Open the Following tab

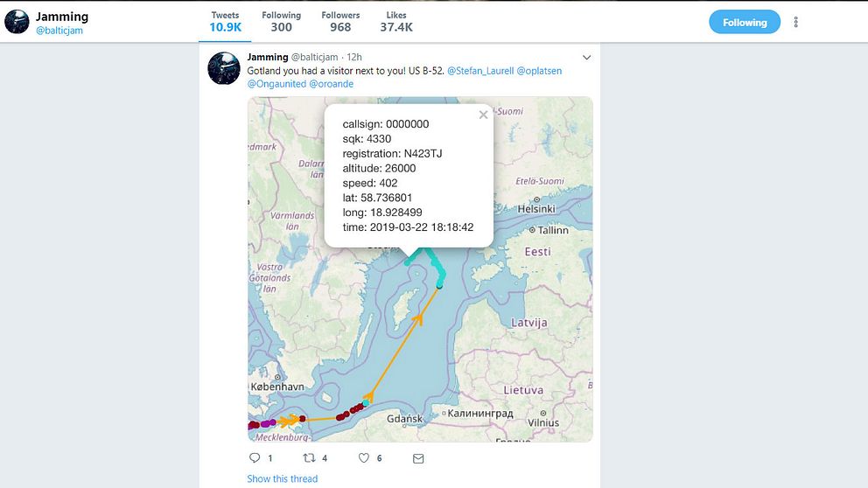(x=281, y=22)
